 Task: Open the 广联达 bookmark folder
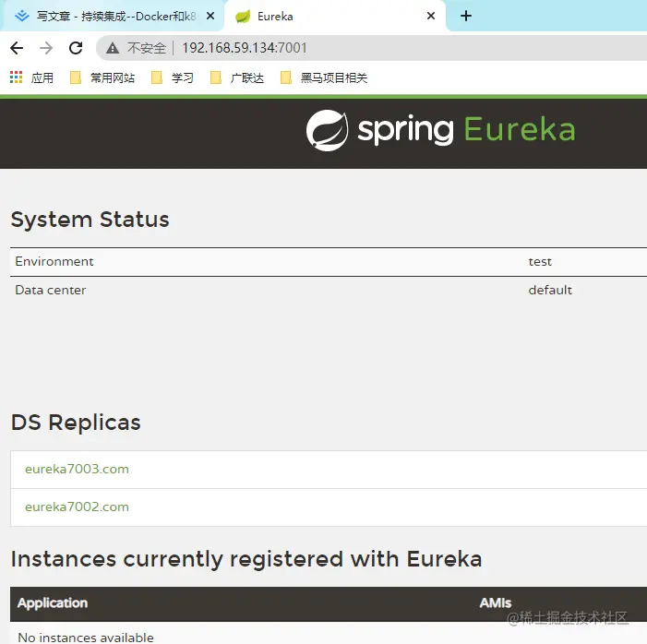(237, 78)
